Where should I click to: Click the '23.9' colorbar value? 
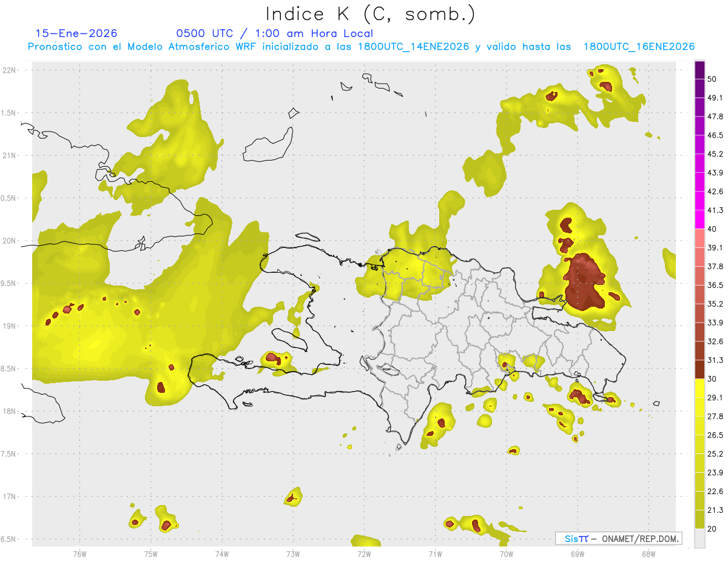click(x=715, y=472)
